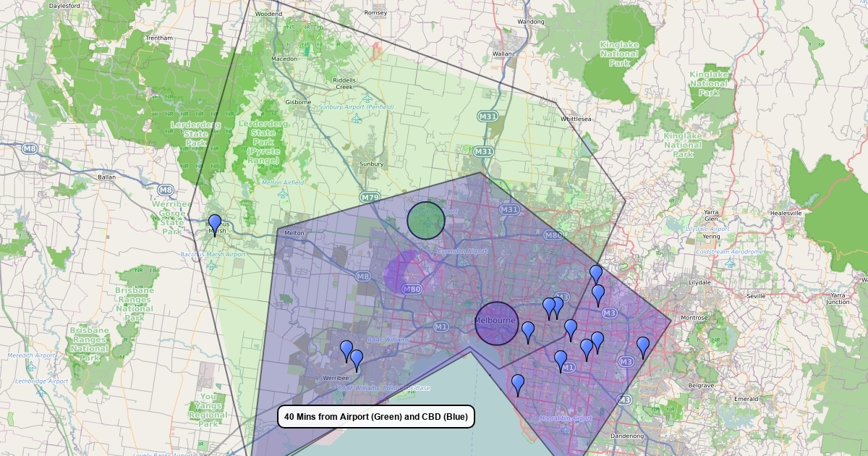Click the '40 Mins from Airport' legend label
The width and height of the screenshot is (868, 456).
click(x=376, y=417)
